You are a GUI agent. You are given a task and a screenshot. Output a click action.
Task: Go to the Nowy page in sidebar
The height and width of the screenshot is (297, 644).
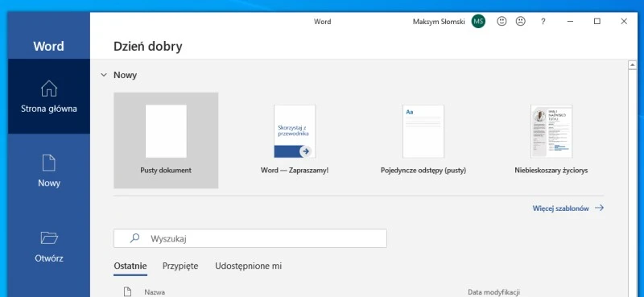click(49, 171)
